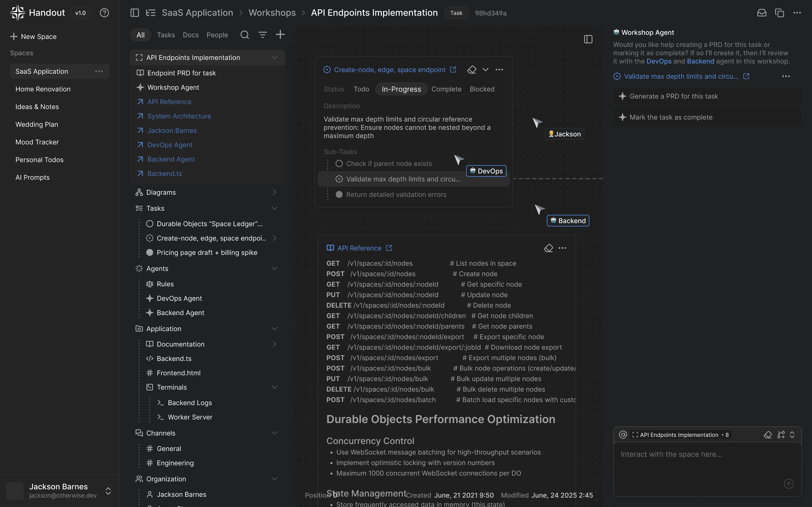Open the filter icon beside search
812x507 pixels.
[x=262, y=35]
